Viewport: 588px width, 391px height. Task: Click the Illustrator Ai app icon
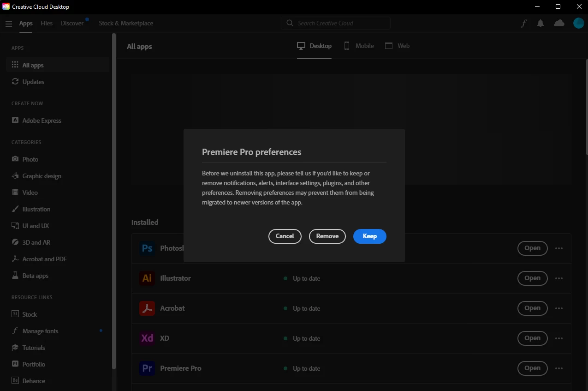[x=147, y=278]
